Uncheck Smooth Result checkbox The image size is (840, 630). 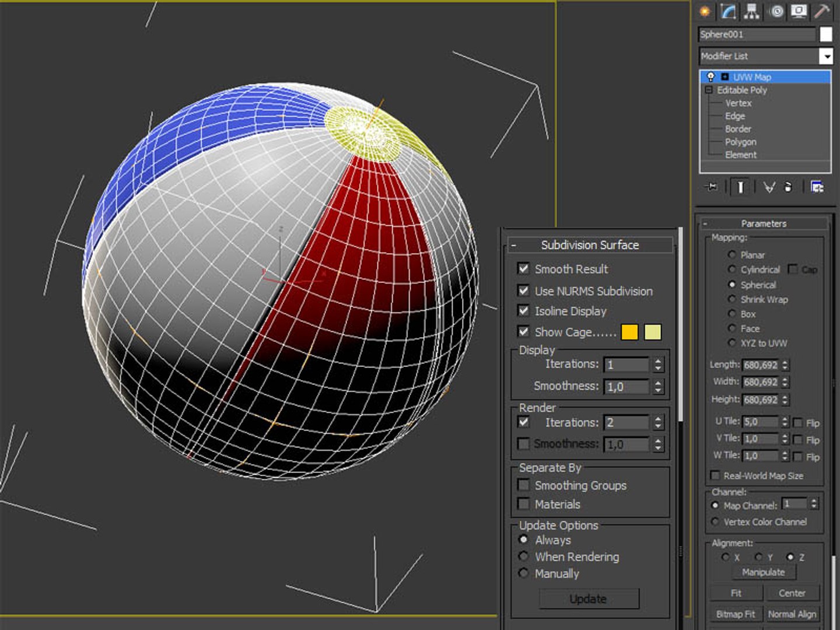pos(524,268)
